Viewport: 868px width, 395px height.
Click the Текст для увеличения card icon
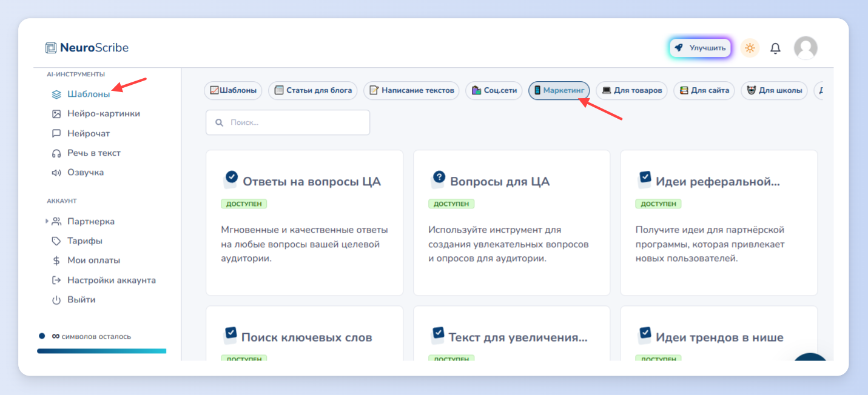(x=437, y=334)
